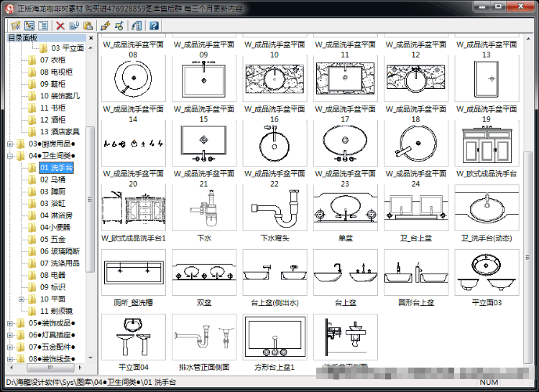Expand the 05●装饰成品● folder
This screenshot has width=539, height=392.
10,323
